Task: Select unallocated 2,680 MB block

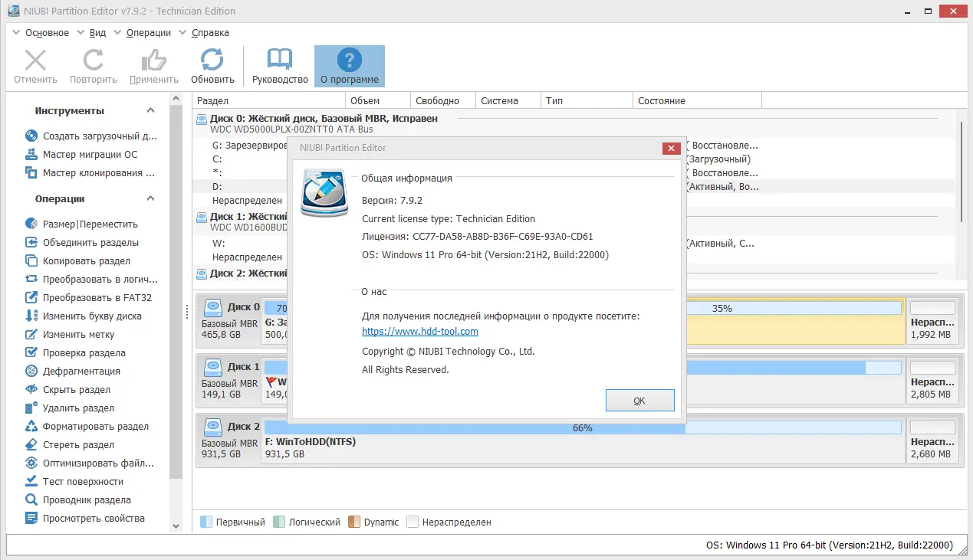Action: pyautogui.click(x=932, y=440)
